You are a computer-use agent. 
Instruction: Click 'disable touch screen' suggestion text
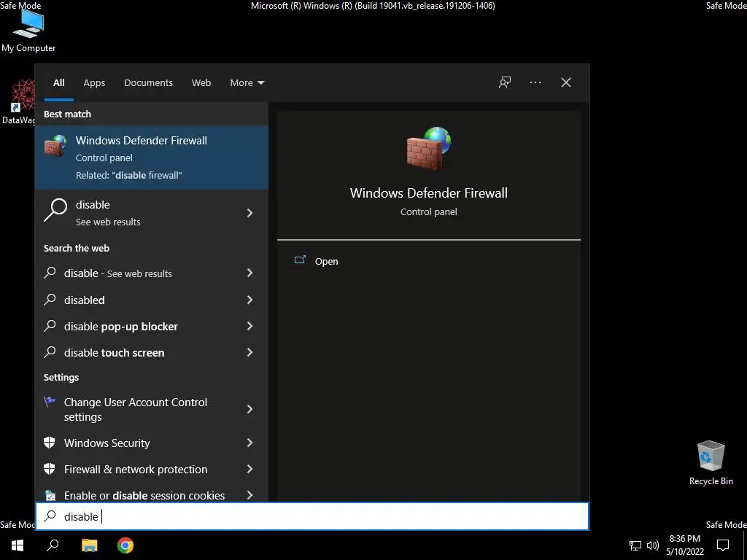pyautogui.click(x=115, y=352)
